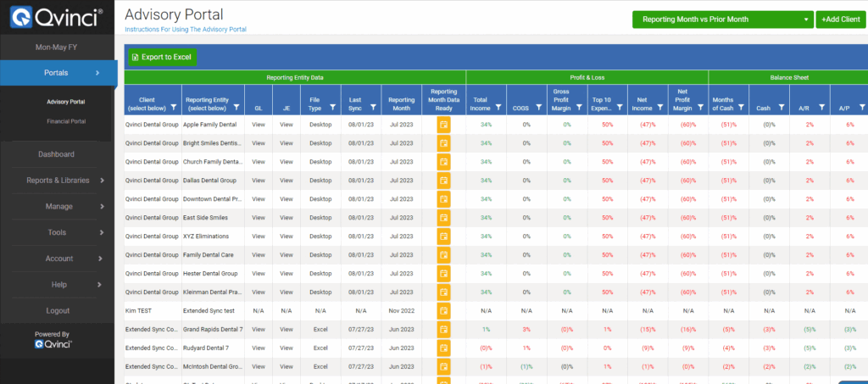868x384 pixels.
Task: Click the filter icon on the COGS column
Action: click(x=539, y=108)
